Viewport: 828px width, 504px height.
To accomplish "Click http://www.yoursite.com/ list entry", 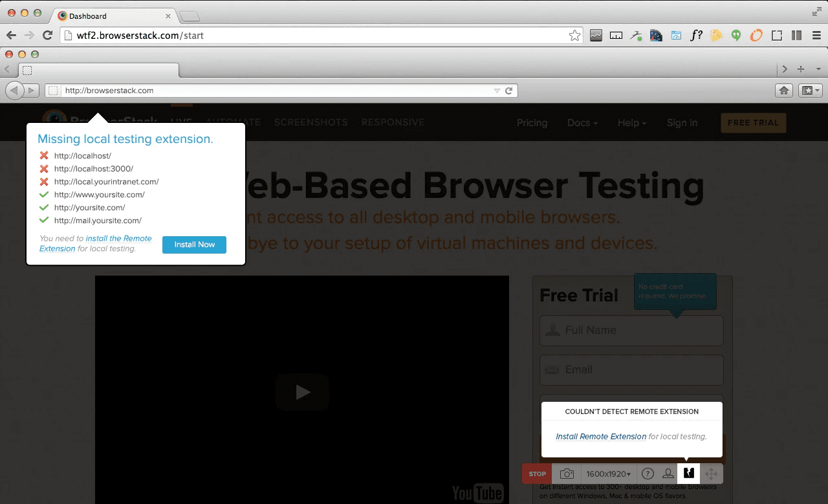I will pos(100,195).
